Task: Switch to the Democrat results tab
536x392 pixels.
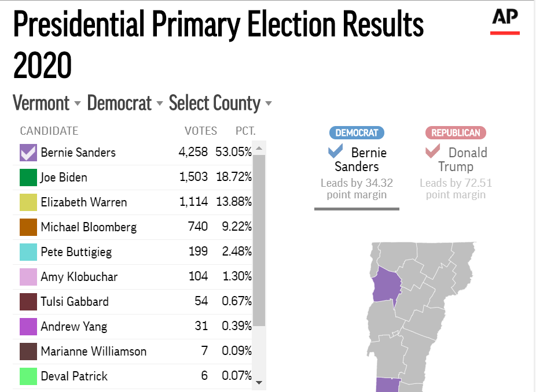Action: click(x=357, y=132)
